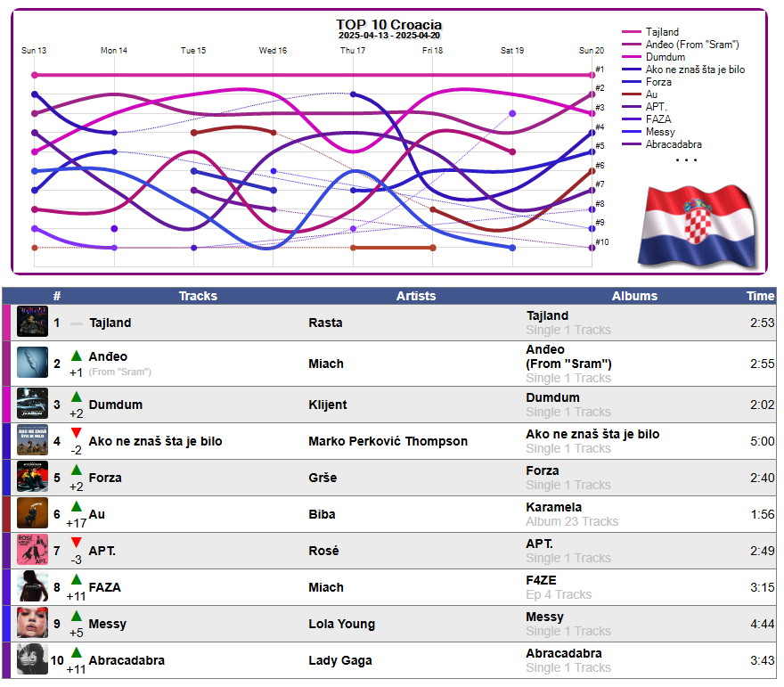
Task: Click the green up arrow beside FAZA
Action: click(x=77, y=579)
